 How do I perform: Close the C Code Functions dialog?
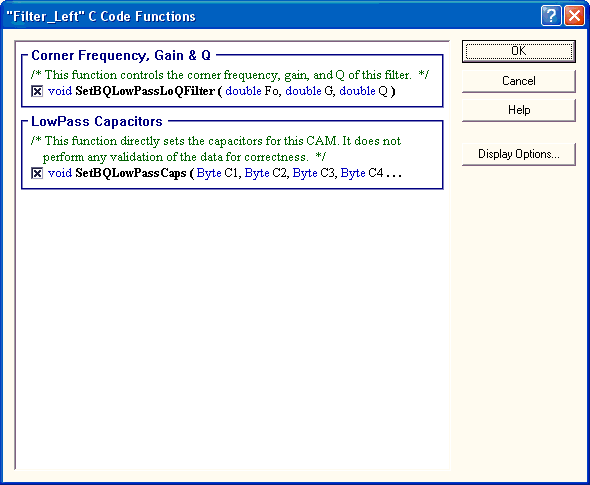[x=574, y=16]
